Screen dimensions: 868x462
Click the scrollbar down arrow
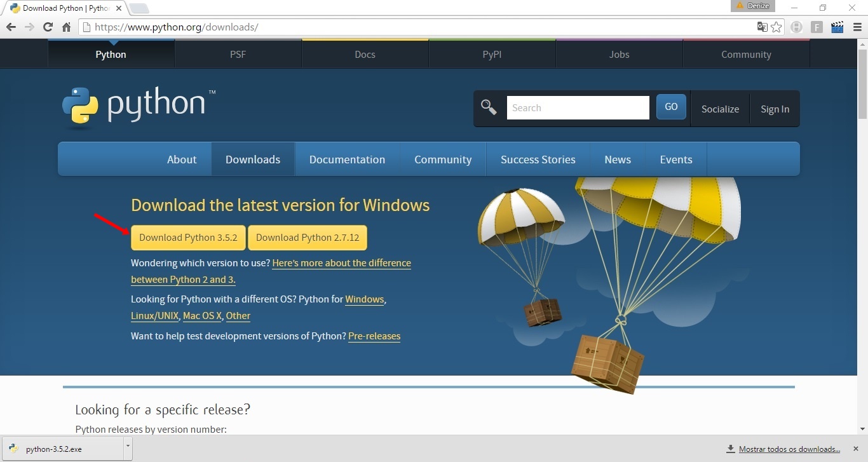coord(862,430)
